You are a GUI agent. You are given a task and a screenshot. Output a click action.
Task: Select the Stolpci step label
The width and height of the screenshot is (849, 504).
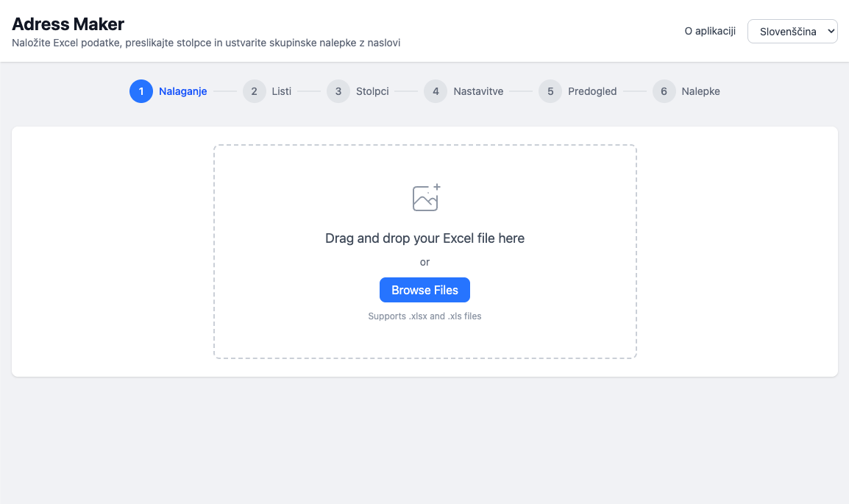point(372,91)
